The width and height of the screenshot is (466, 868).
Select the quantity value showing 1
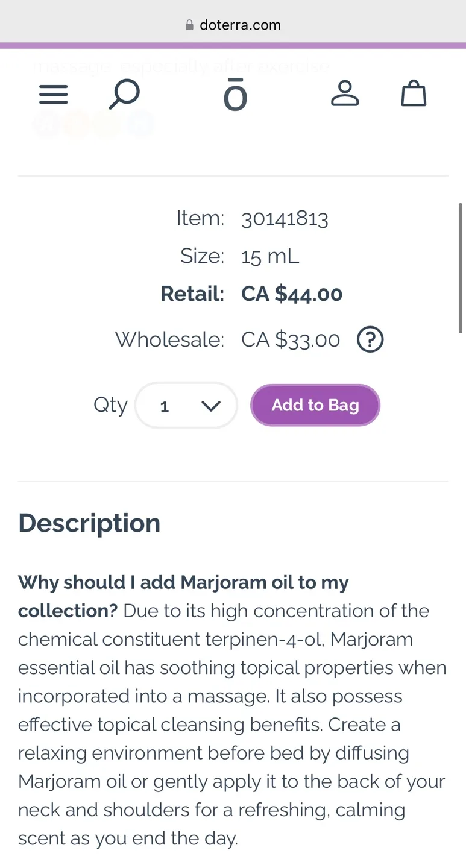pyautogui.click(x=164, y=406)
